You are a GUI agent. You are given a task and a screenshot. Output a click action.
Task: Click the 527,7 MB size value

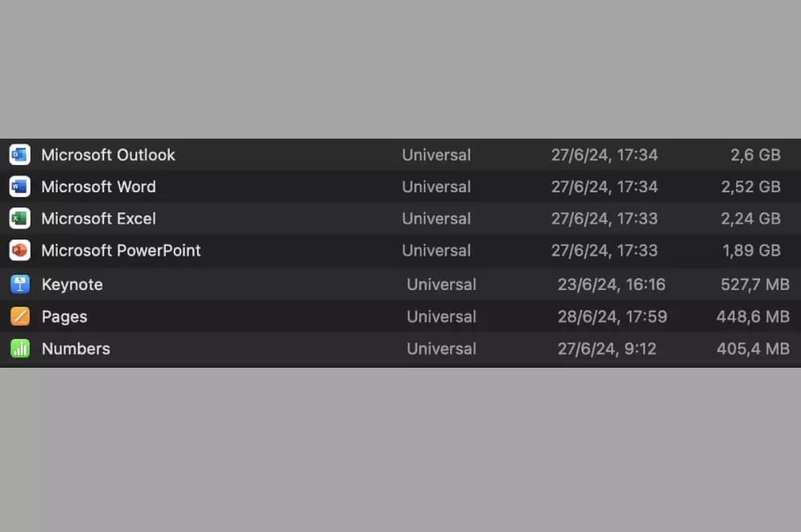click(x=755, y=284)
